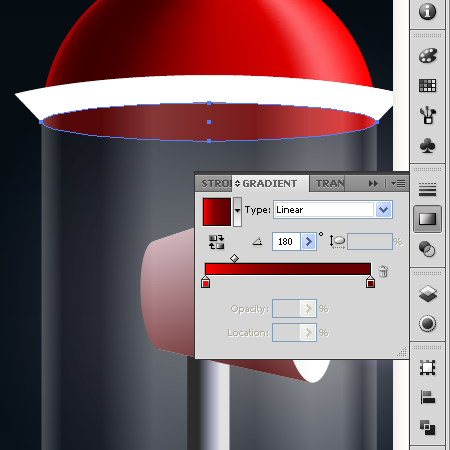Open the Appearance circle panel icon
The width and height of the screenshot is (450, 450).
[x=427, y=323]
